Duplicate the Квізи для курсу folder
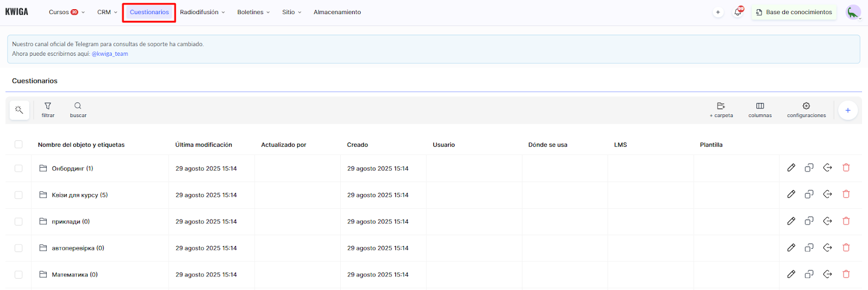868x290 pixels. (x=809, y=195)
